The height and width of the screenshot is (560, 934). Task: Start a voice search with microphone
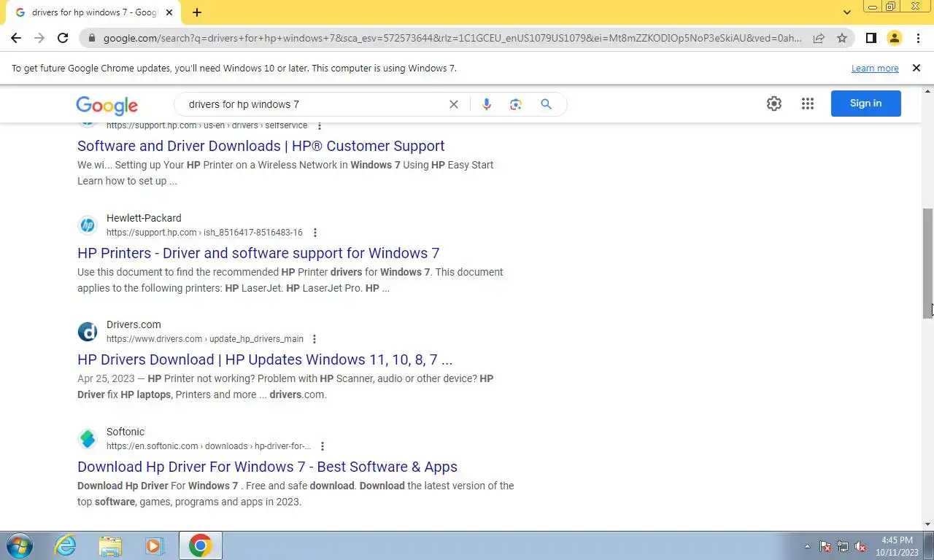(x=487, y=104)
